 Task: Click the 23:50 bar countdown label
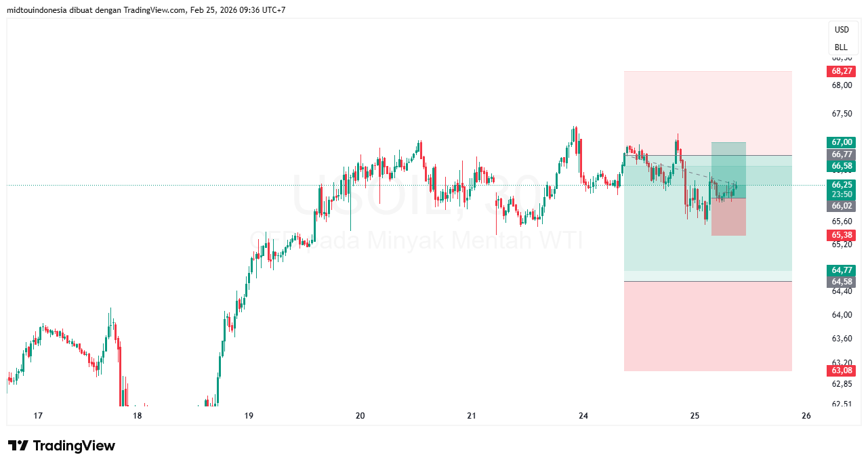tap(842, 194)
